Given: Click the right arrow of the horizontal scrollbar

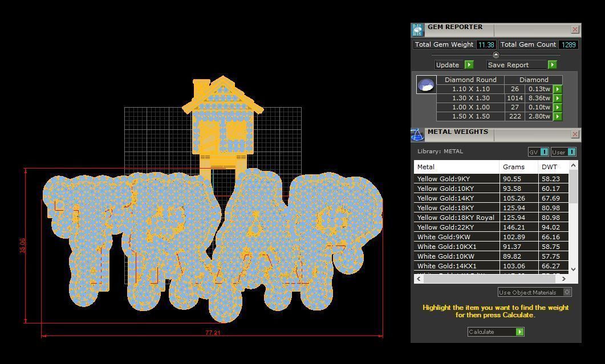Looking at the screenshot, I should pos(563,279).
